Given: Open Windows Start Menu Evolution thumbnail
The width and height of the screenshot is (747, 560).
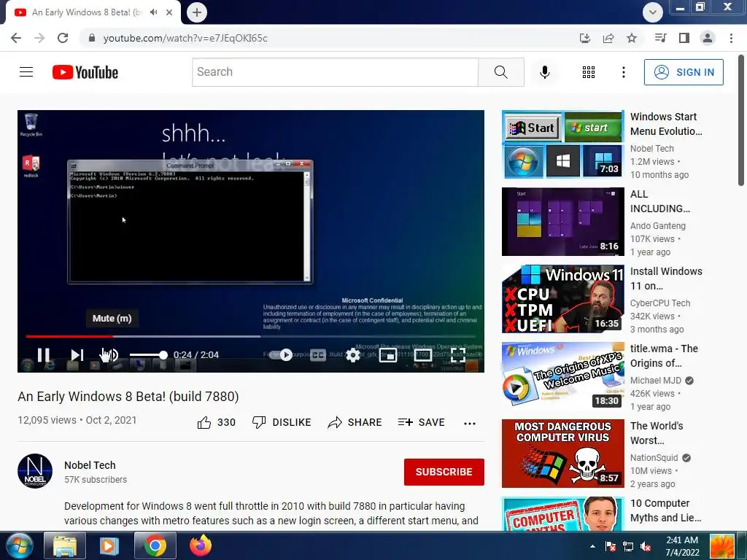Looking at the screenshot, I should tap(562, 144).
